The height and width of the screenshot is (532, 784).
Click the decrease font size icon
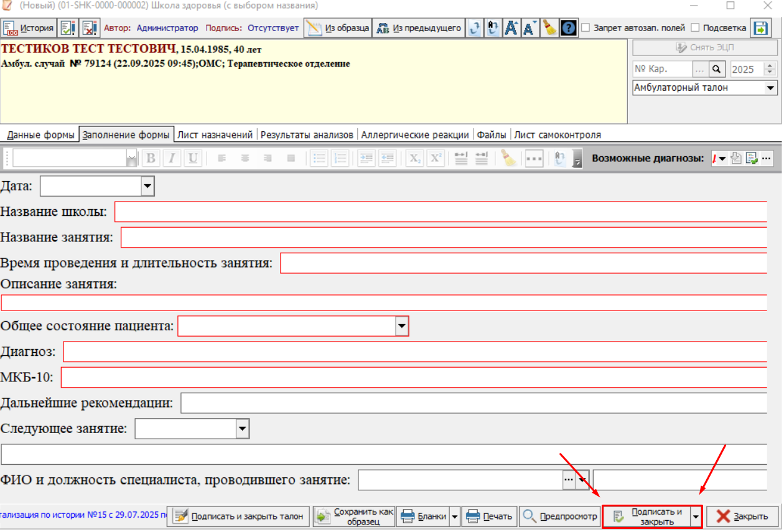[x=530, y=28]
